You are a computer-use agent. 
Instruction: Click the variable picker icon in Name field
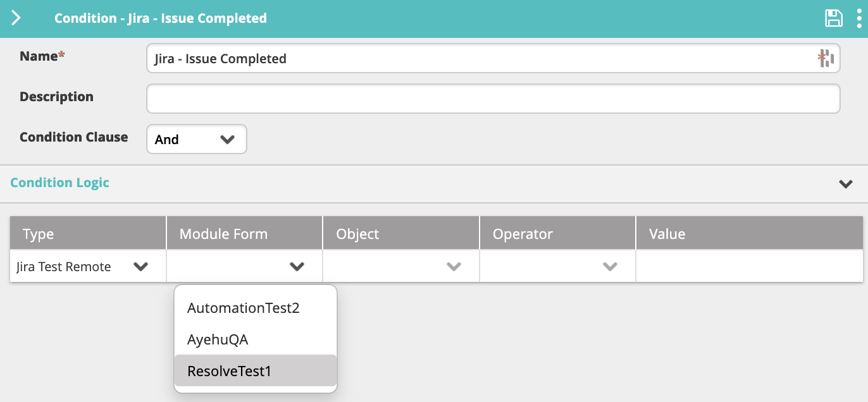826,59
